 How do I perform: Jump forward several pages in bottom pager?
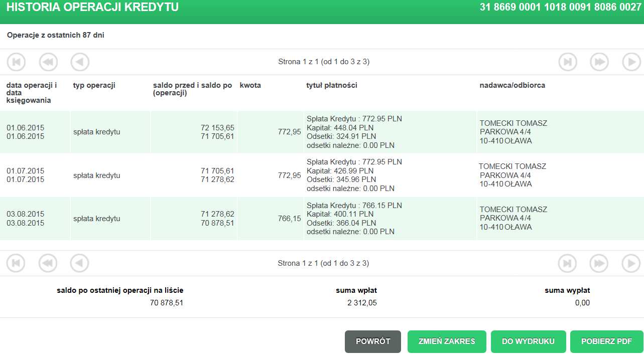[599, 263]
